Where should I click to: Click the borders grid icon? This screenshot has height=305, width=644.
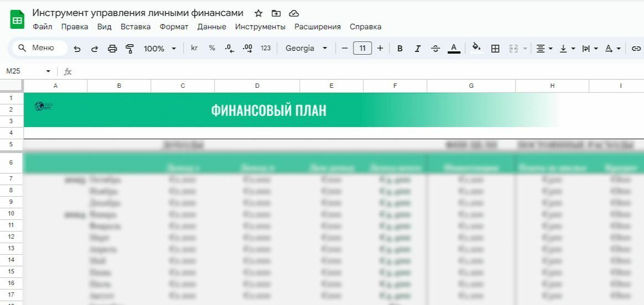pos(495,49)
